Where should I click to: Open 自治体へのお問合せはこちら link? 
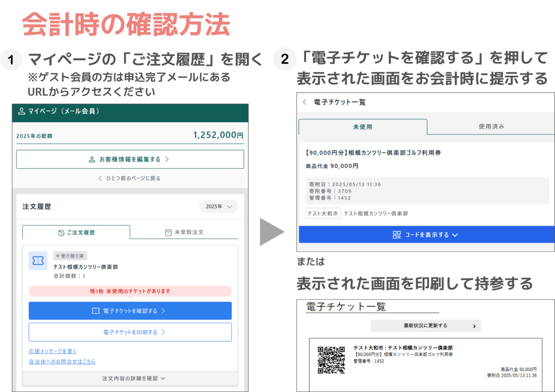tap(62, 361)
